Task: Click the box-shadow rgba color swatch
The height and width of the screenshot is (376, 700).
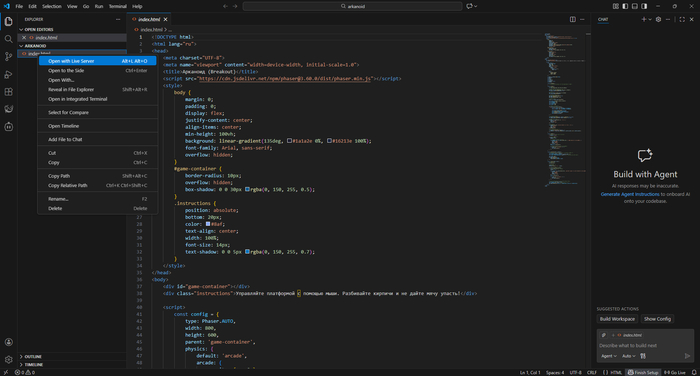Action: [247, 189]
